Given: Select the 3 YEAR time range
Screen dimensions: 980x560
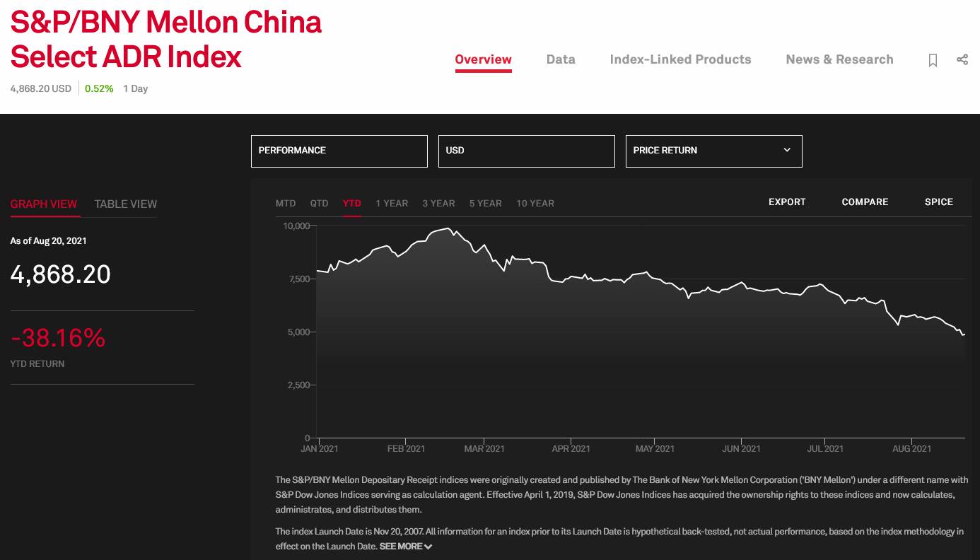Looking at the screenshot, I should pyautogui.click(x=439, y=203).
